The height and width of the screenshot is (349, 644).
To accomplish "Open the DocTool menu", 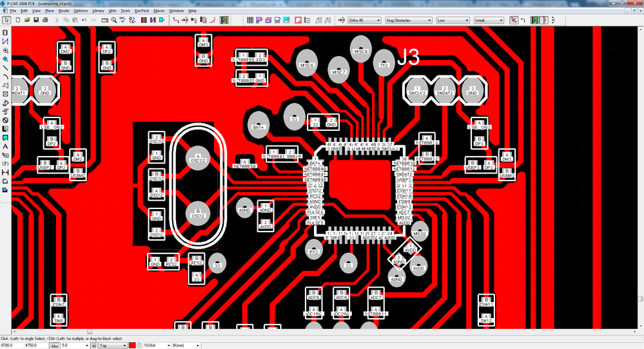I will click(142, 11).
